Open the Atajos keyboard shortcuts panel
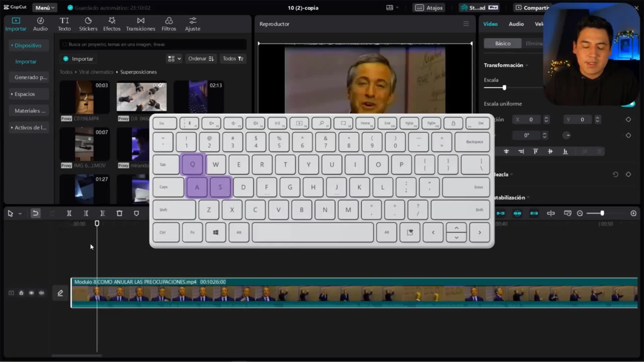Screen dimensions: 644x362 click(x=429, y=8)
